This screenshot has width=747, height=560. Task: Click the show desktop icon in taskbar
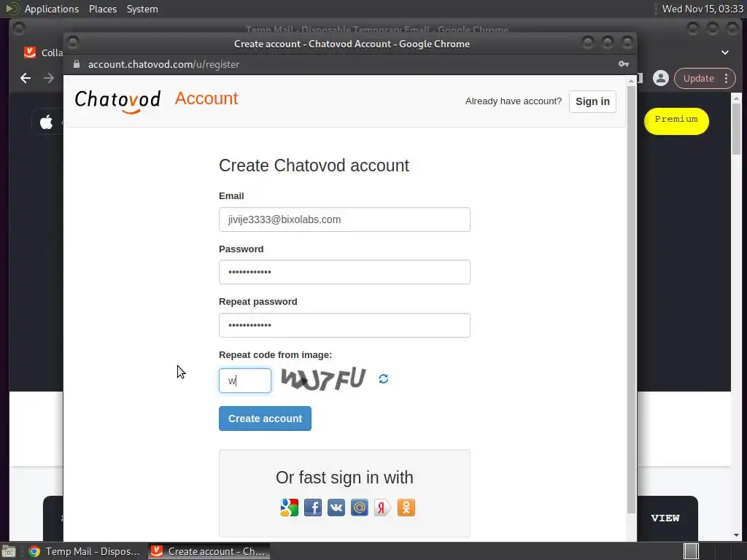tap(9, 551)
